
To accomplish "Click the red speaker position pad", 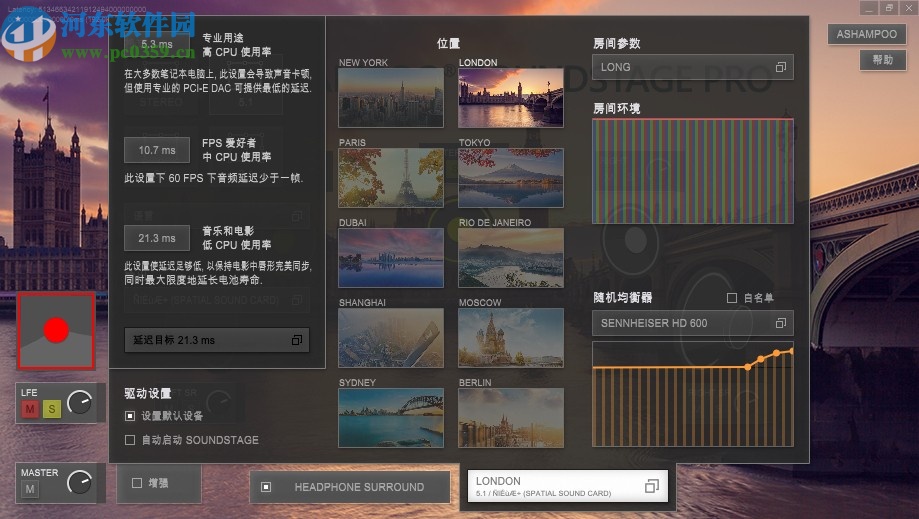I will [56, 331].
